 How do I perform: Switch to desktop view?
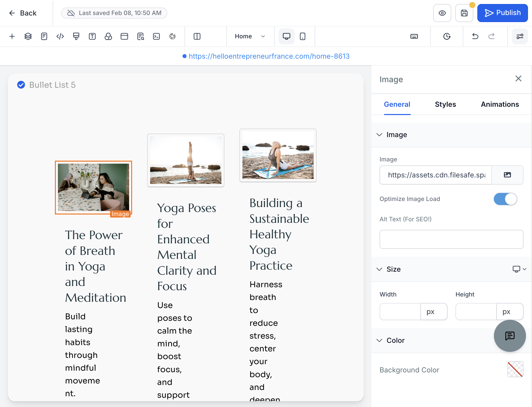287,36
